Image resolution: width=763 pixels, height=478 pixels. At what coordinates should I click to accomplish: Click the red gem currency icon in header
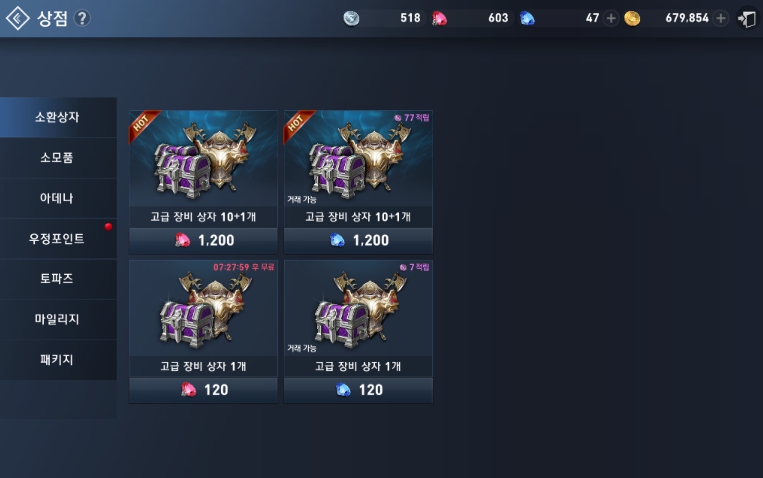(x=439, y=18)
